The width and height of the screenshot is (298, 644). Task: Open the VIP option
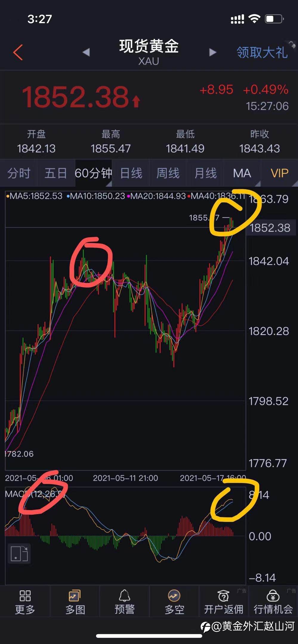[280, 173]
